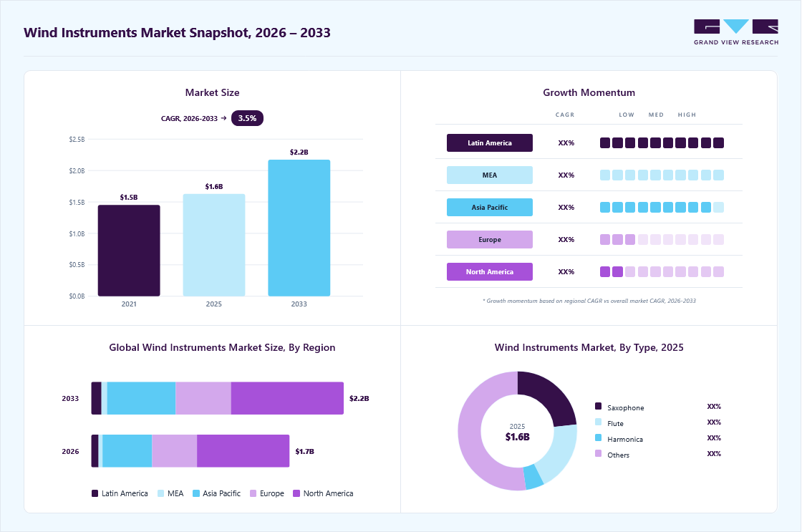Click the 3.5% CAGR badge

point(247,118)
